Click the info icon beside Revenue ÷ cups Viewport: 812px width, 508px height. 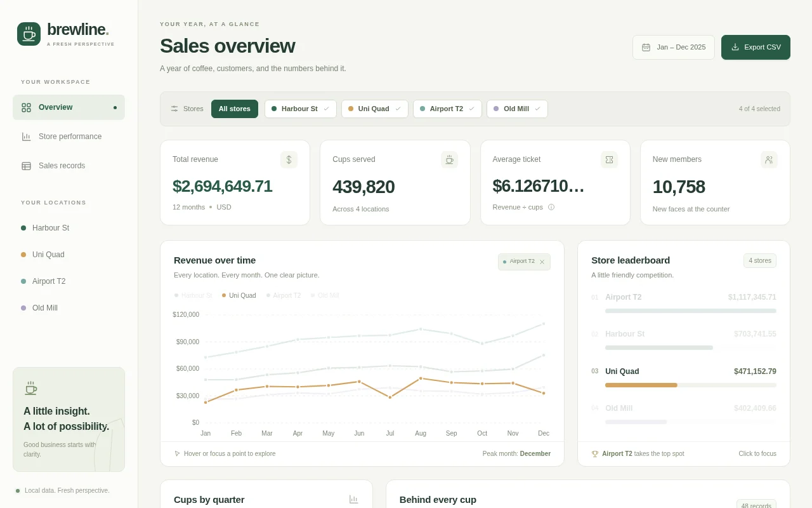551,207
